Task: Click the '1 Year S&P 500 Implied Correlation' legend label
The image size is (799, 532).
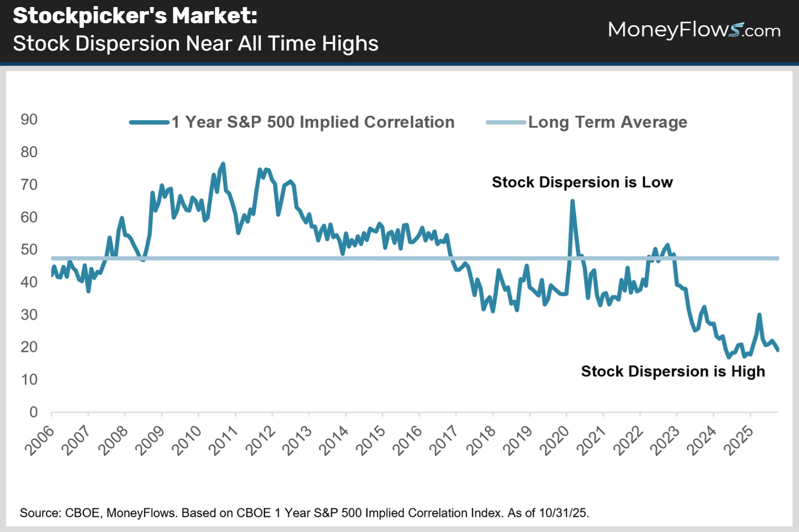Action: point(313,122)
